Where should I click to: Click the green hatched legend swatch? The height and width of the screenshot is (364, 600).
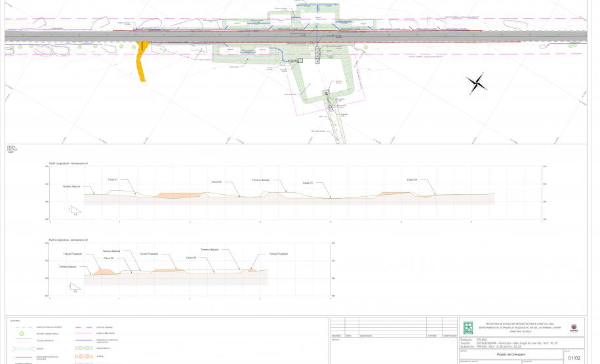(x=86, y=348)
